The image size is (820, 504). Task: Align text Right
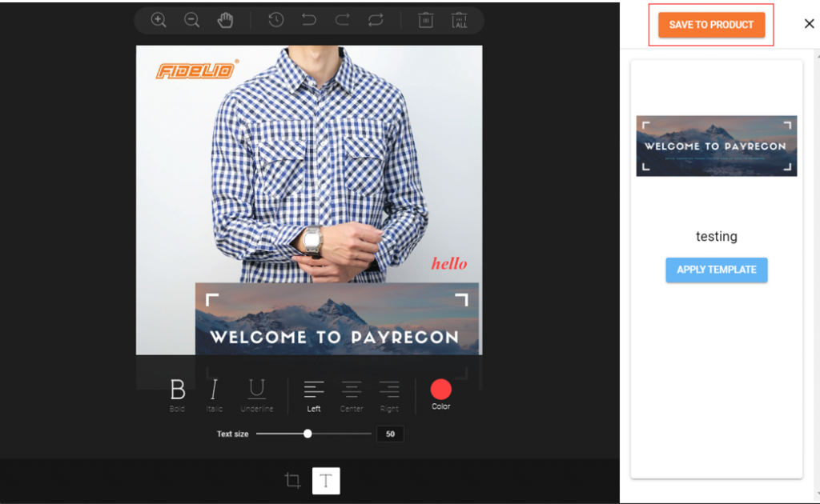(389, 397)
